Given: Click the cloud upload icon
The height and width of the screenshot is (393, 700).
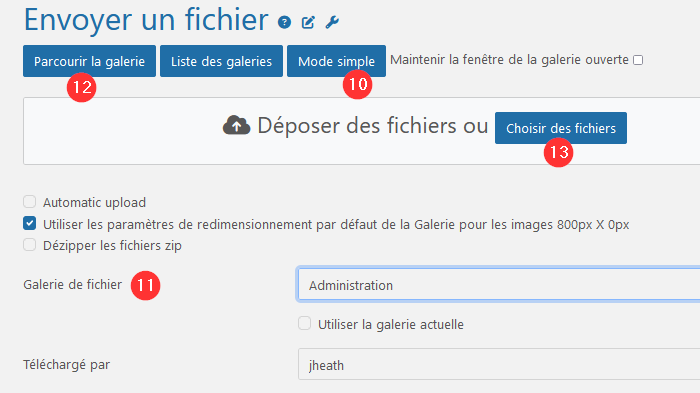Looking at the screenshot, I should (237, 125).
